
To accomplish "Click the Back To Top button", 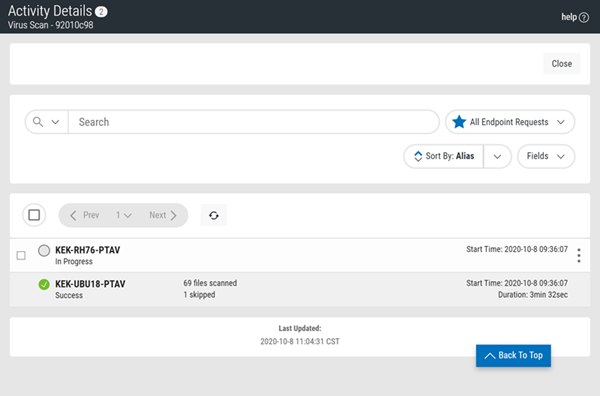I will 514,356.
